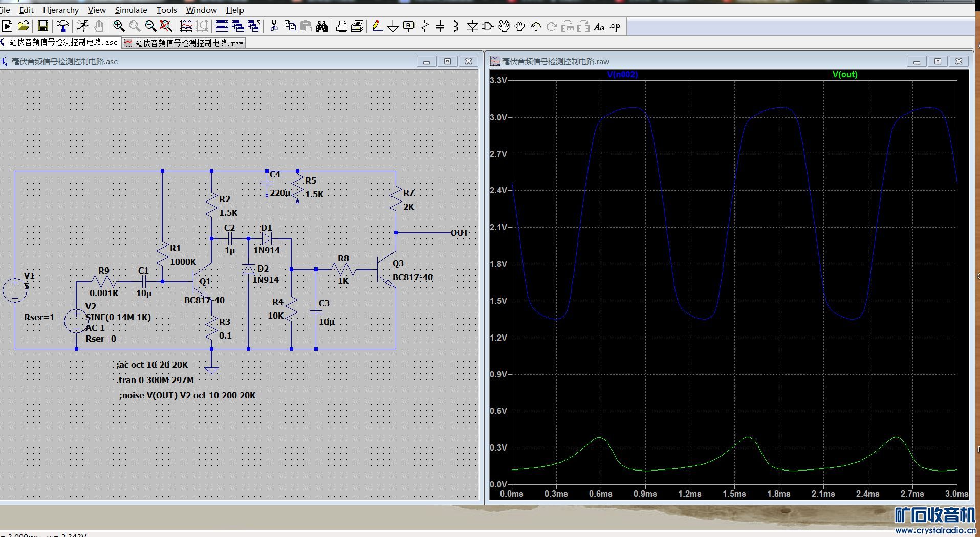
Task: Click the D1 1N914 diode label
Action: coord(267,250)
